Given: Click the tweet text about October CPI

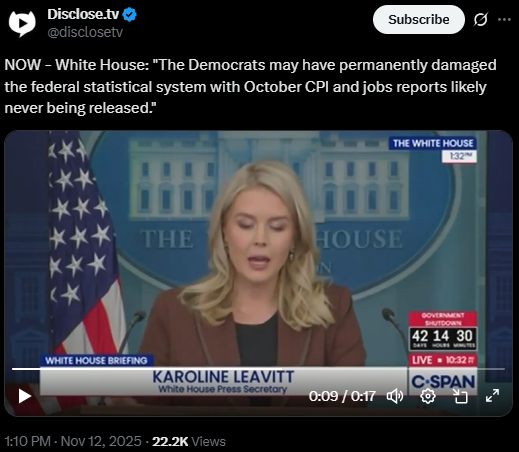Looking at the screenshot, I should (250, 86).
